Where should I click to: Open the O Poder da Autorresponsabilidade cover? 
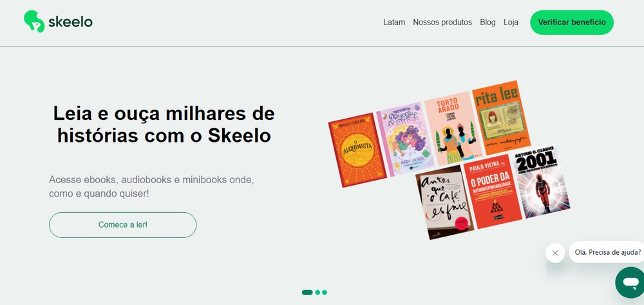click(x=493, y=192)
